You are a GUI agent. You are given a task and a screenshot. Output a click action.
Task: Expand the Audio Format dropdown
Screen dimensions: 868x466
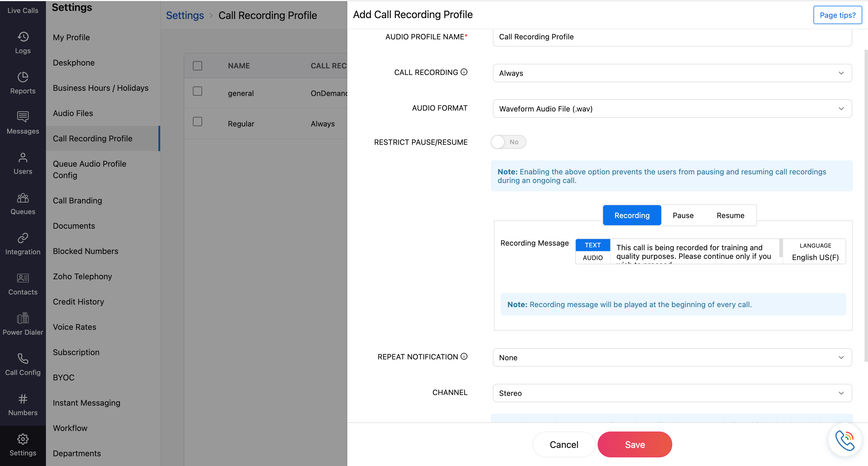click(672, 109)
